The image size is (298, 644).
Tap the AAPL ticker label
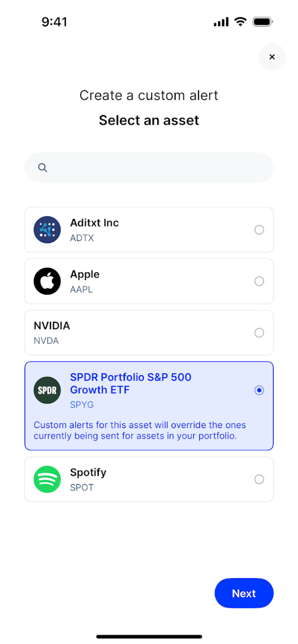pos(81,289)
